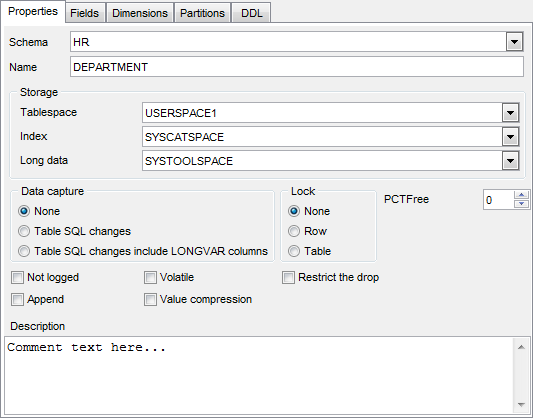Click the Schema combo box showing HR
Screen dimensions: 533x418
click(296, 42)
